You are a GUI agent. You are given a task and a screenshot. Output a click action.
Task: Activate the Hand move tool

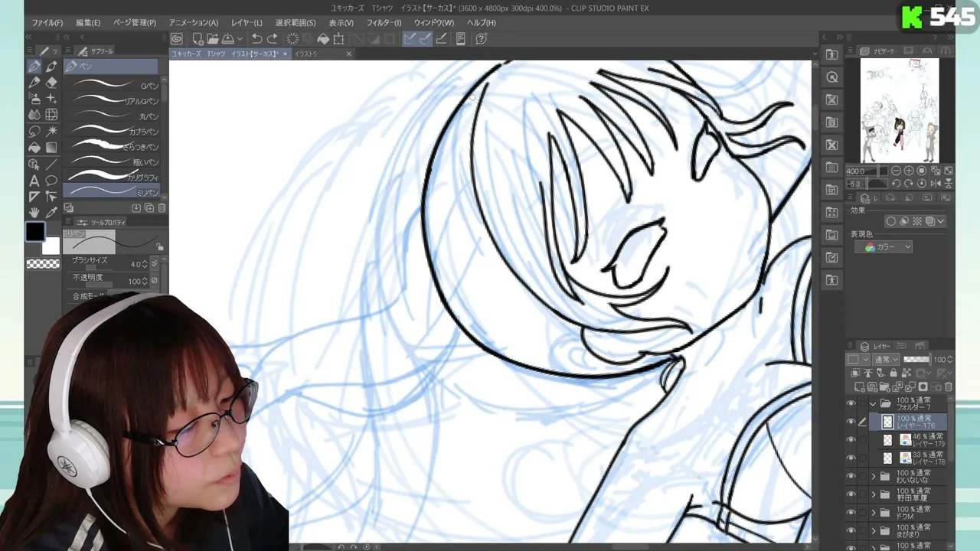click(34, 213)
